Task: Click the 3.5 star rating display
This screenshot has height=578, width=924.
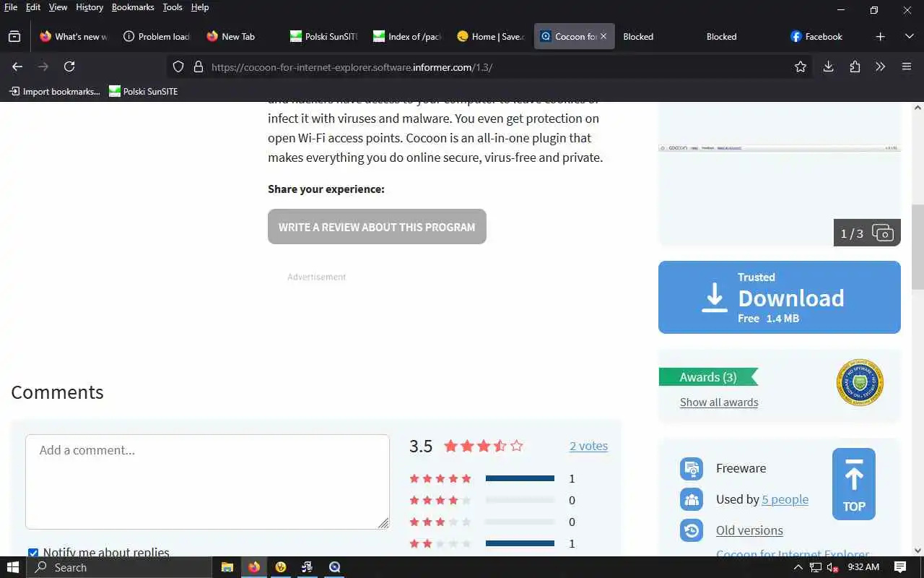Action: pyautogui.click(x=483, y=446)
